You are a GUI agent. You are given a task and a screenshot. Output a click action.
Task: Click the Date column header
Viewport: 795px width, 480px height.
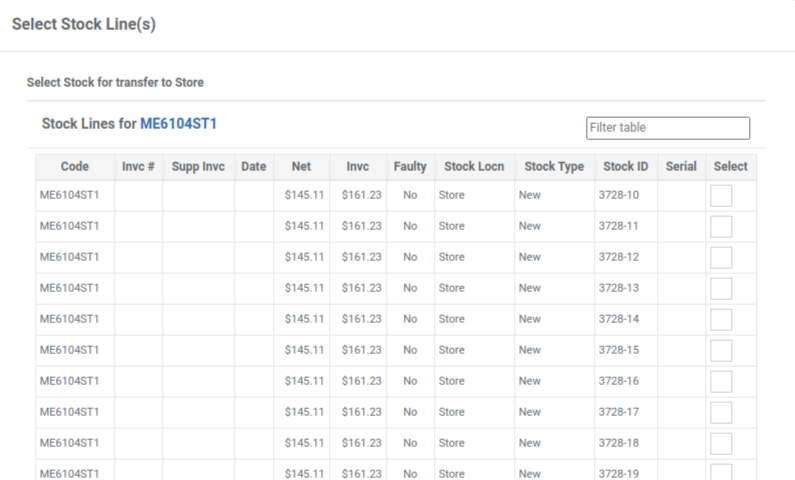pyautogui.click(x=254, y=167)
